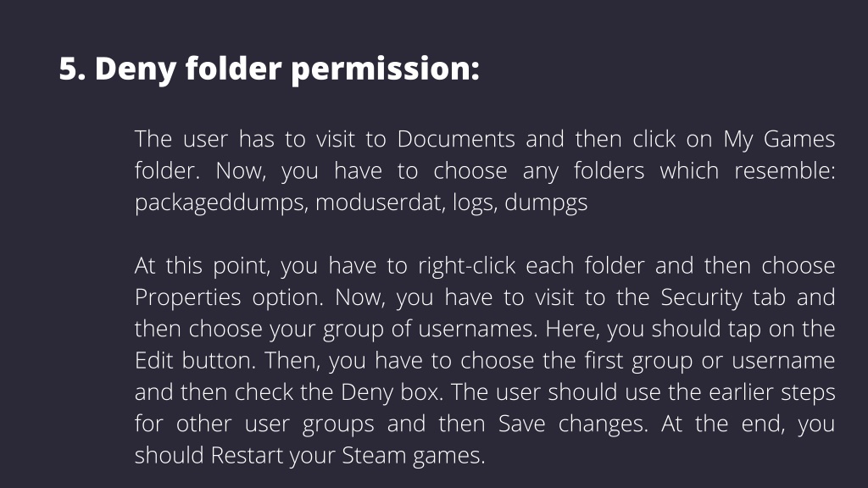This screenshot has width=868, height=488.
Task: Select the word "Documents" in first paragraph
Action: [456, 139]
